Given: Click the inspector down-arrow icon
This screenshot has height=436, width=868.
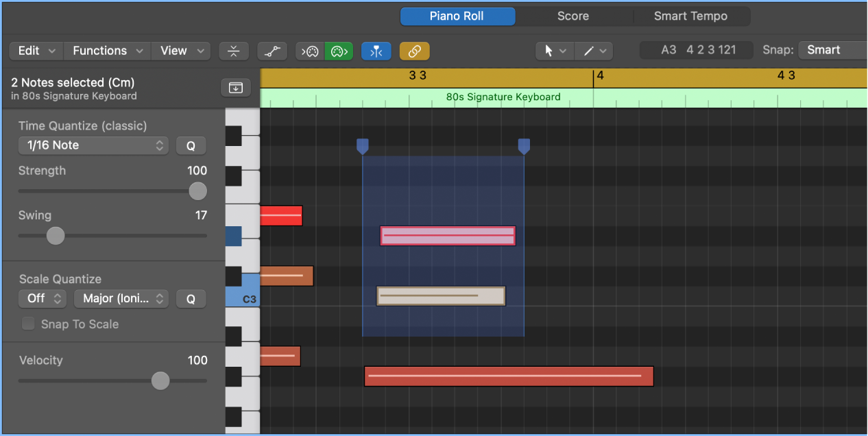Looking at the screenshot, I should pyautogui.click(x=235, y=87).
